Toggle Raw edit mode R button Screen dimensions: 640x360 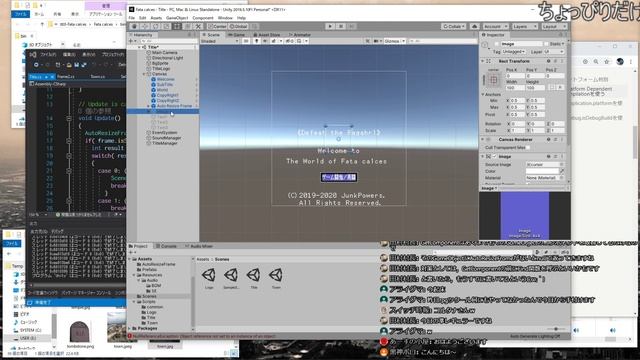560,87
